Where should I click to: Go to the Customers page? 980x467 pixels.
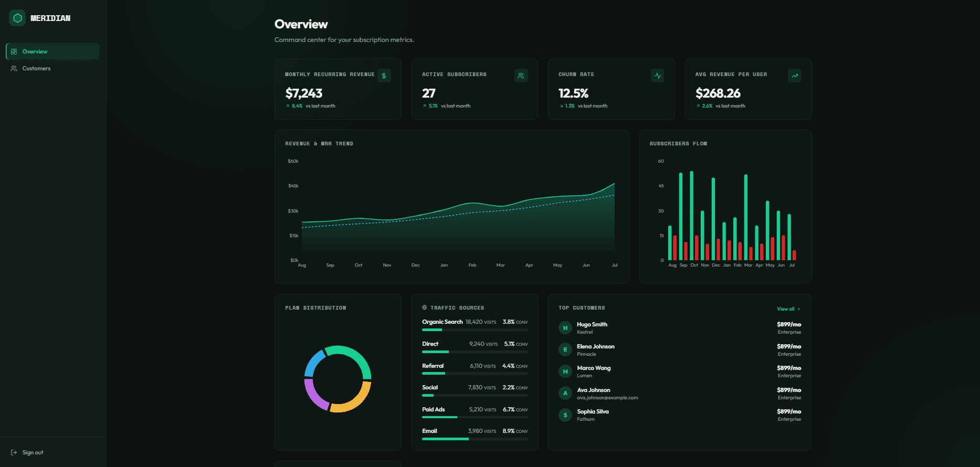click(52, 68)
